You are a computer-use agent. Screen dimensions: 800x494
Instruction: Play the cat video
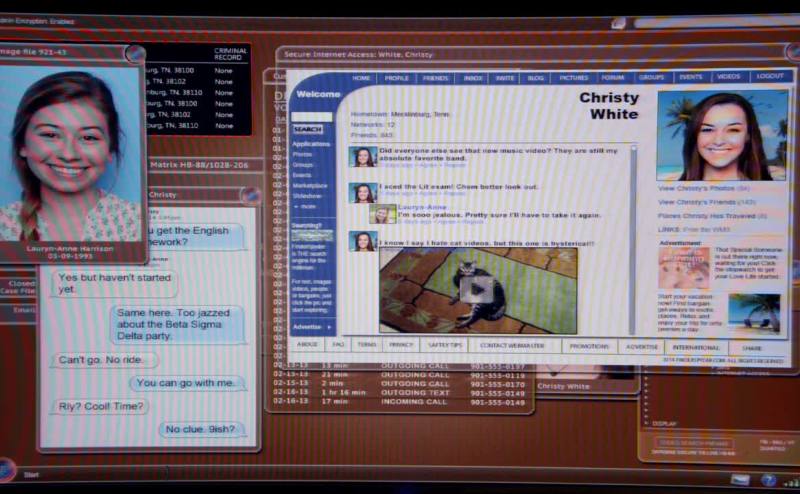coord(478,290)
